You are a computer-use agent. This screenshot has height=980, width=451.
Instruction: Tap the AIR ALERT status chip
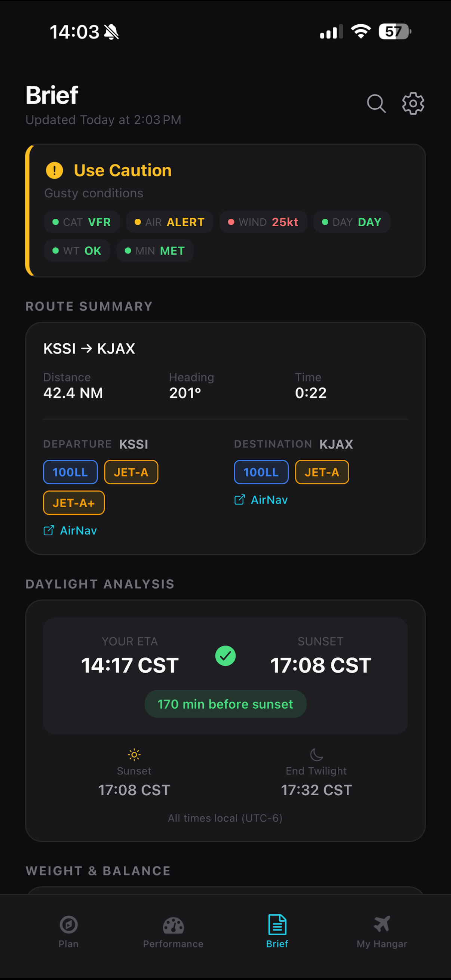[169, 222]
